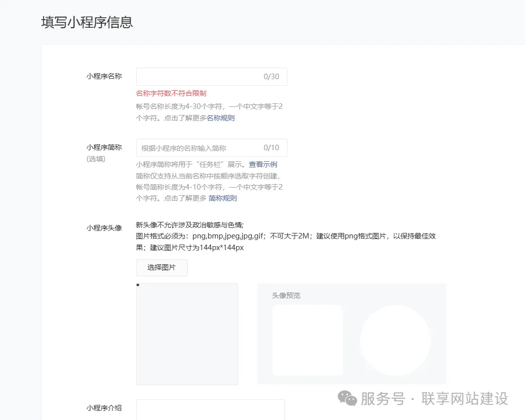Click the 选择图片 button
This screenshot has width=525, height=420.
click(x=161, y=267)
